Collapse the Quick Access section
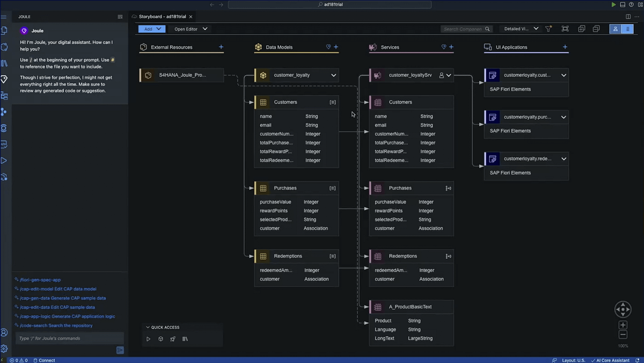This screenshot has height=363, width=644. pos(148,327)
